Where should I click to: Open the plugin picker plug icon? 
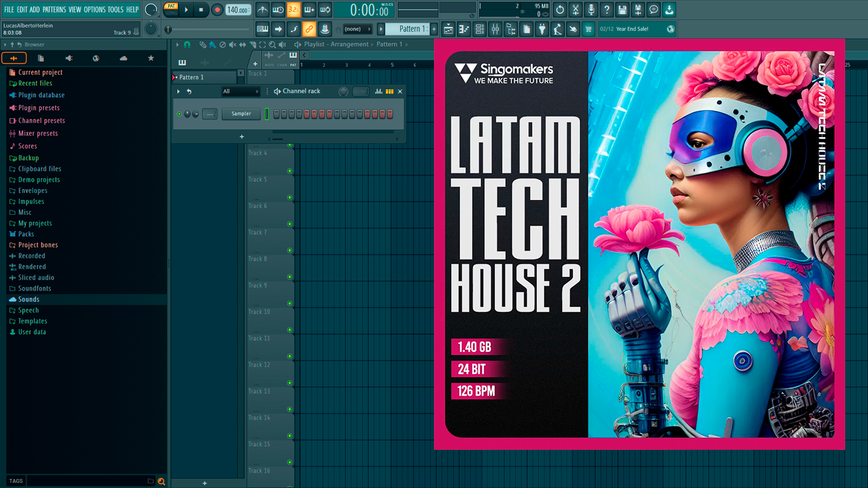542,29
